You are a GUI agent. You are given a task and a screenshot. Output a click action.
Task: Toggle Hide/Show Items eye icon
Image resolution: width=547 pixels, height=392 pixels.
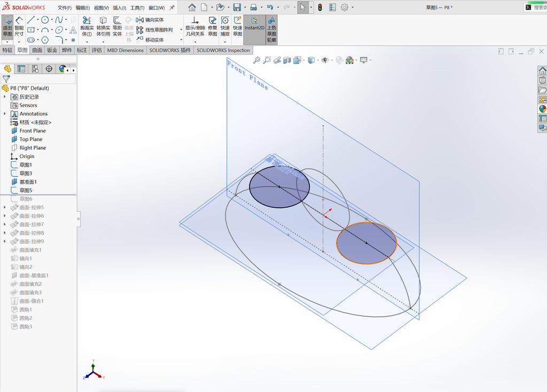pos(325,60)
